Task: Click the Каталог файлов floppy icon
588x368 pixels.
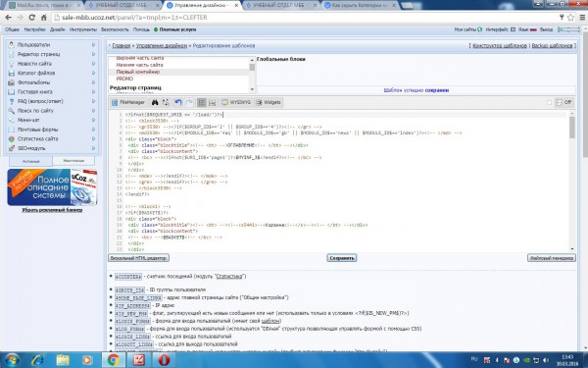Action: pos(11,73)
